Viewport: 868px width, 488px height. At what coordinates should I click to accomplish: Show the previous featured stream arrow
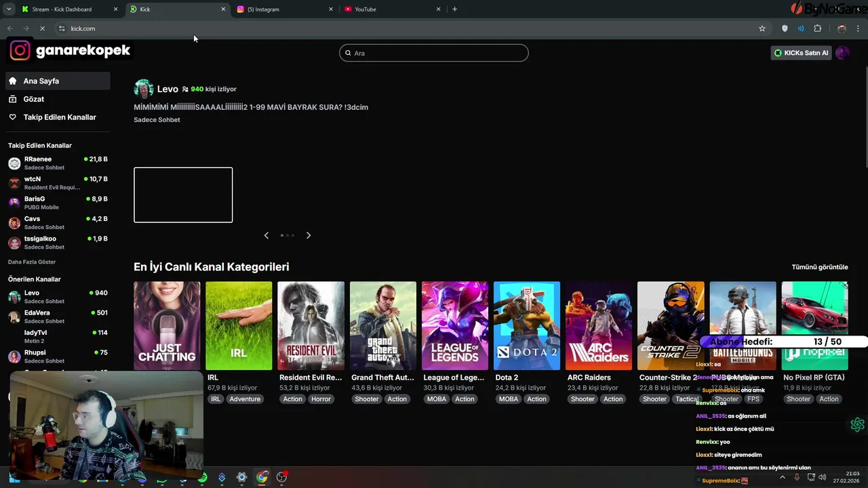tap(266, 235)
